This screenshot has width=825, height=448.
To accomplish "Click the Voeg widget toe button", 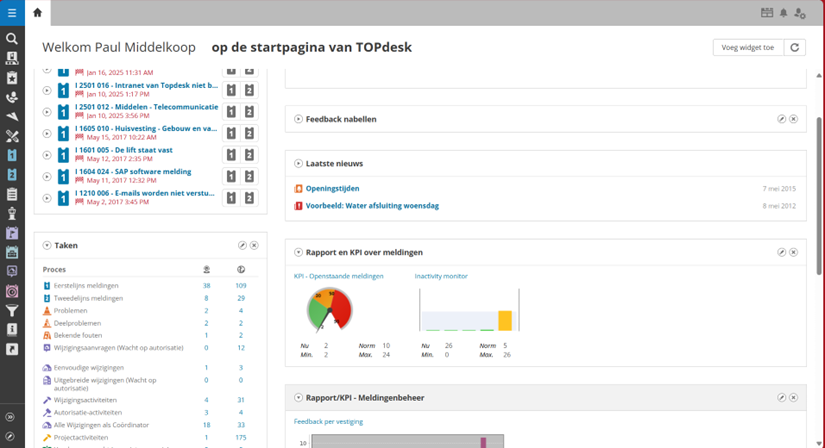I will point(748,47).
